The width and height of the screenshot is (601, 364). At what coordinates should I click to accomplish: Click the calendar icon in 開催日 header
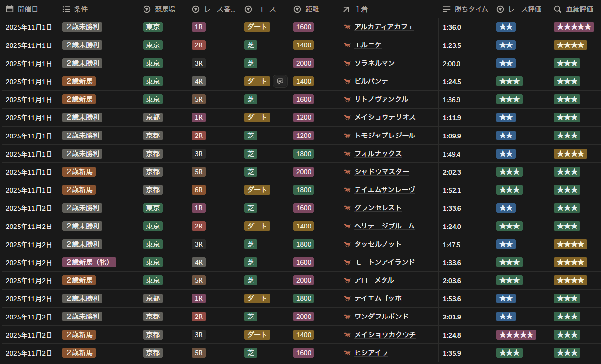(x=10, y=9)
